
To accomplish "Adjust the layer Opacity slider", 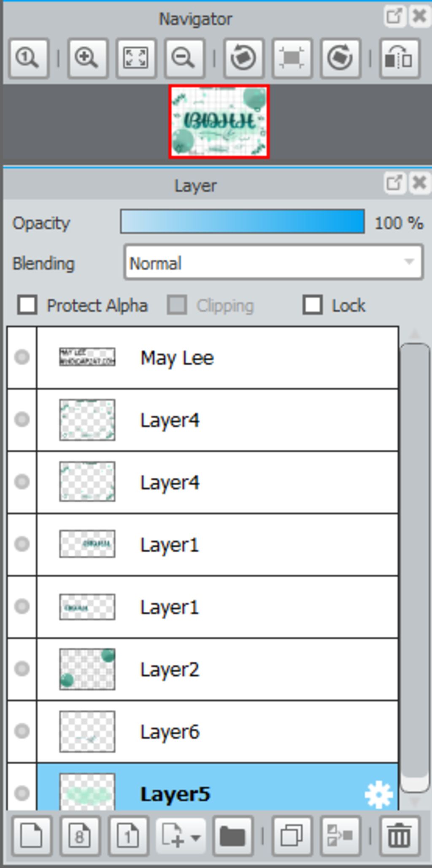I will [242, 221].
